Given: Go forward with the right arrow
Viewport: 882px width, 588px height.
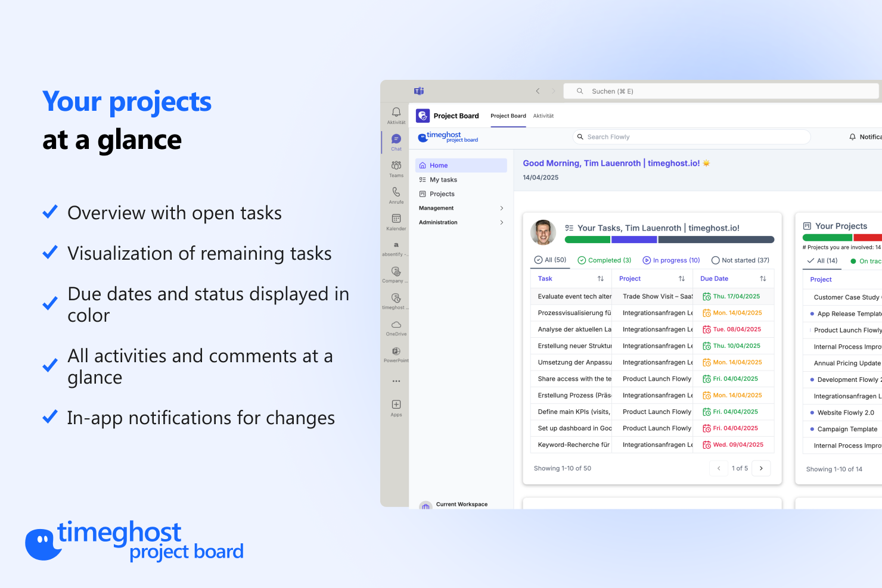Looking at the screenshot, I should pyautogui.click(x=553, y=91).
